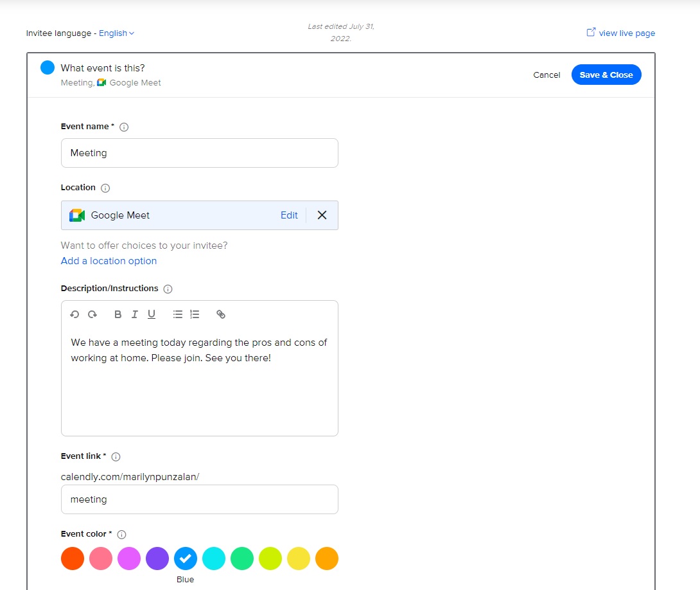Toggle italic formatting in description editor
The image size is (700, 590).
tap(134, 314)
